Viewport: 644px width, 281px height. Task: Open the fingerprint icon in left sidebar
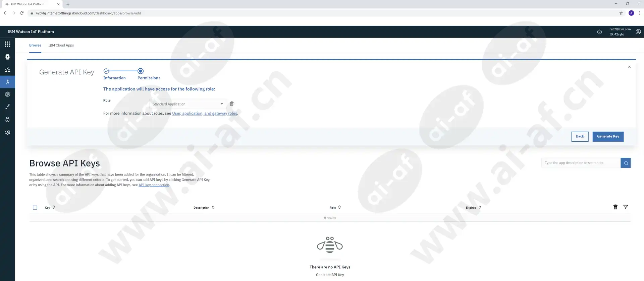click(7, 94)
